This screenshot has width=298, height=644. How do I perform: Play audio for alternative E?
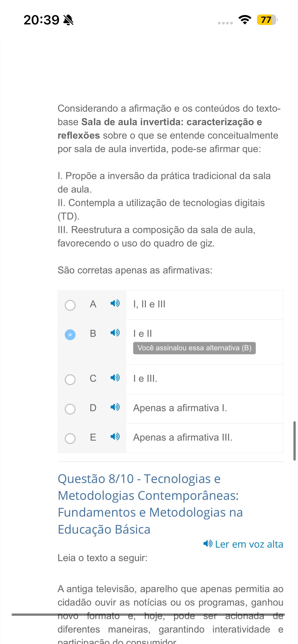(x=115, y=437)
